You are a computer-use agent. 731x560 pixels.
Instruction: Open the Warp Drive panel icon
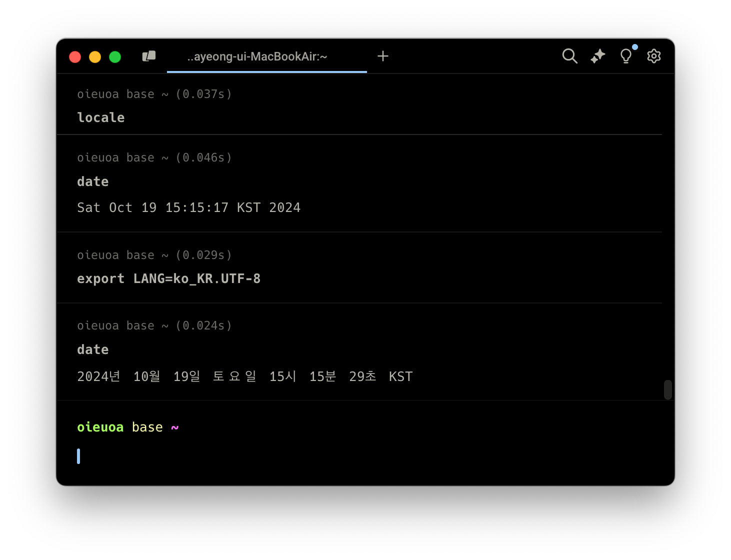[149, 56]
